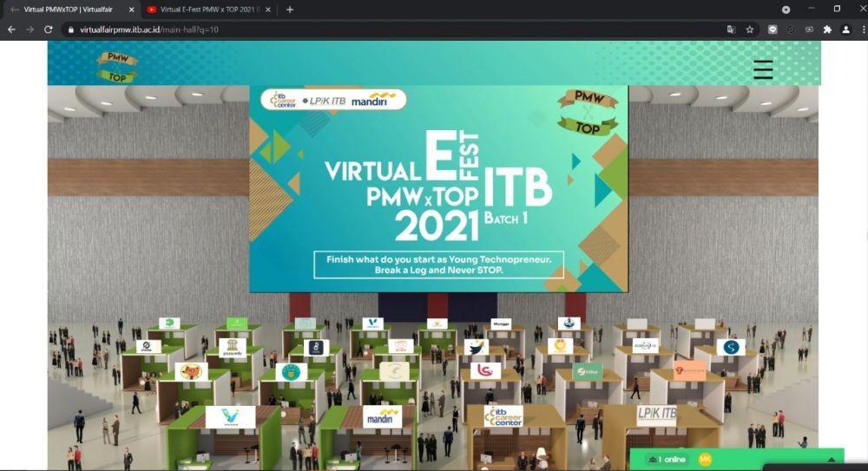Screen dimensions: 868x471
Task: Open the booth with teal circular emblem
Action: (291, 372)
